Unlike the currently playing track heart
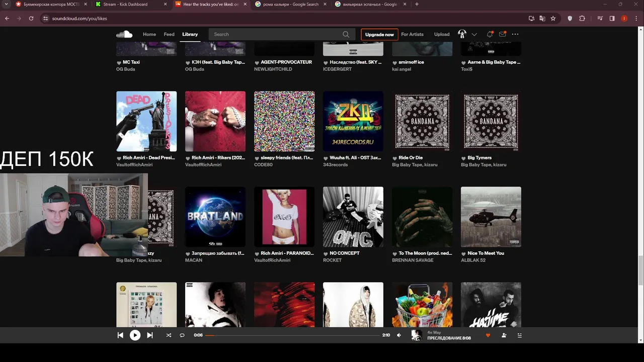Viewport: 644px width, 362px height. (488, 335)
